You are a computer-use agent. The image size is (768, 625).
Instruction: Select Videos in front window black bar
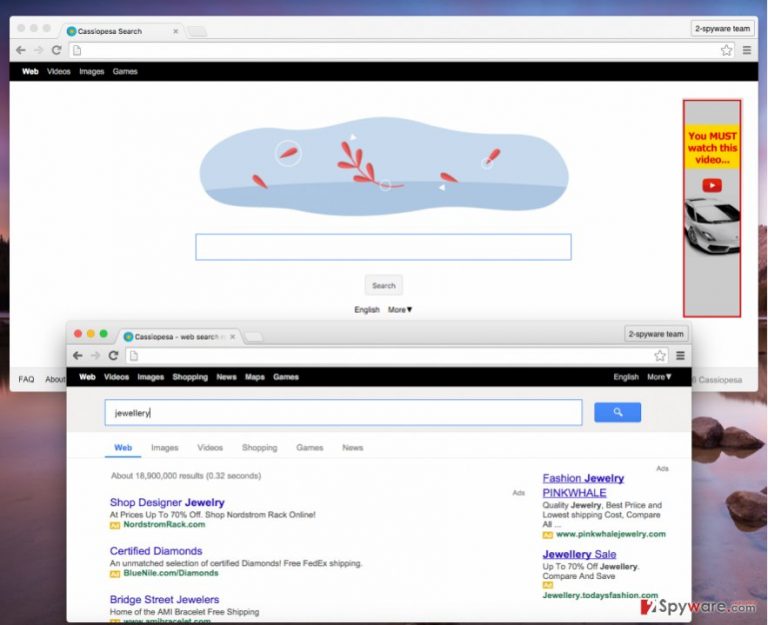tap(117, 377)
